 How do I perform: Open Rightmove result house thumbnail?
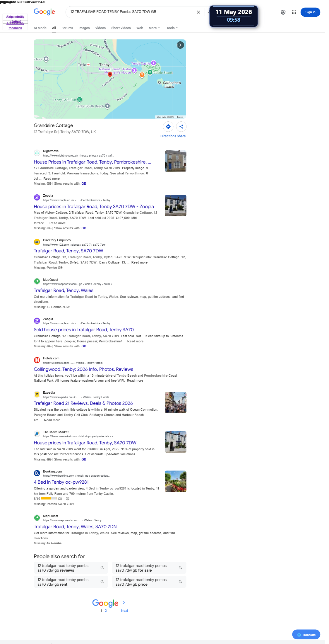pyautogui.click(x=176, y=161)
